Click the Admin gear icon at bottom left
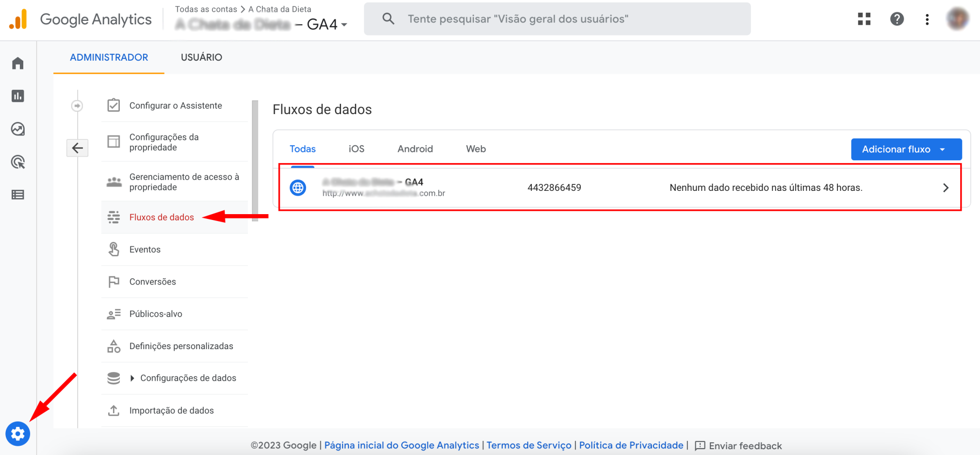Image resolution: width=980 pixels, height=455 pixels. 18,434
